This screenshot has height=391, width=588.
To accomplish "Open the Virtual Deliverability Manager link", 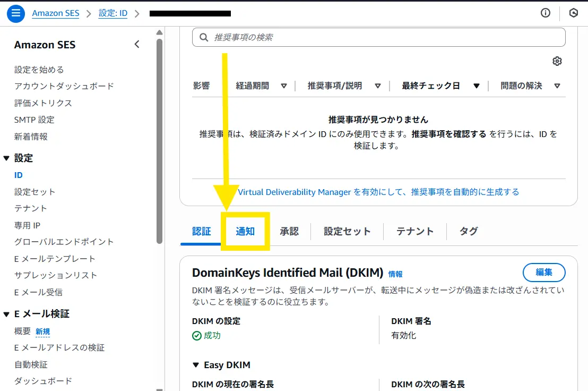I will pos(378,192).
